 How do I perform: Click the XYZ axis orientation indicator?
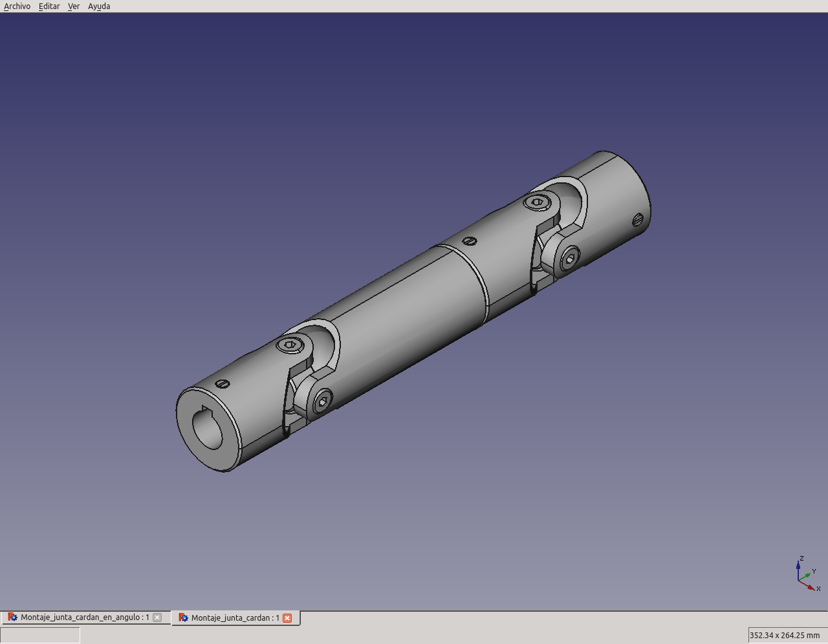click(x=808, y=574)
